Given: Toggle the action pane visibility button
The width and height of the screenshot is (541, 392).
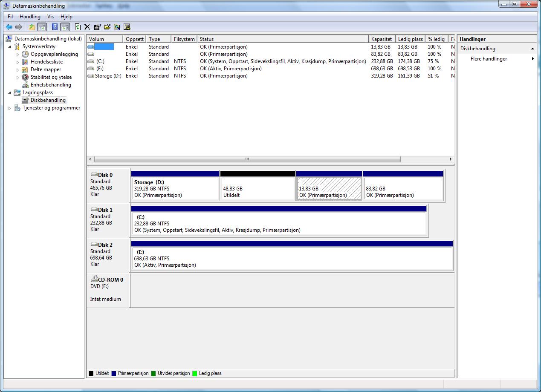Looking at the screenshot, I should [x=65, y=27].
